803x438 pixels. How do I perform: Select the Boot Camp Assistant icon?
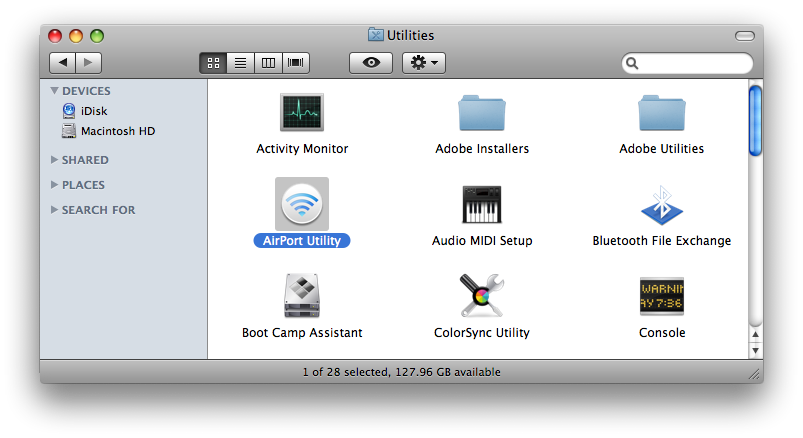click(302, 296)
